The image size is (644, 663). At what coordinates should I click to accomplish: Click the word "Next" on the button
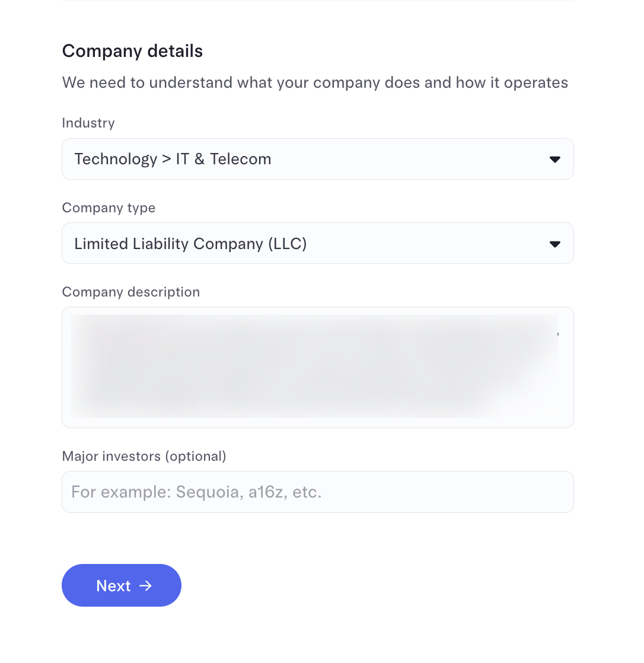113,586
